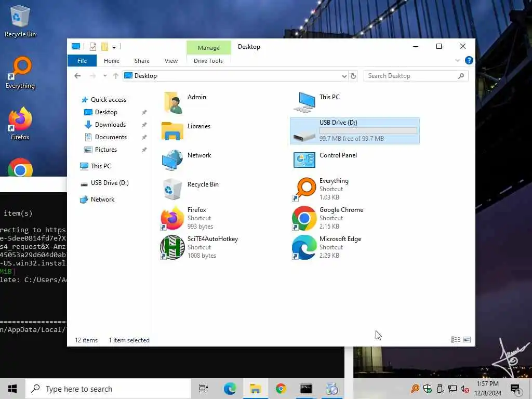
Task: Go up one folder level
Action: pyautogui.click(x=116, y=76)
